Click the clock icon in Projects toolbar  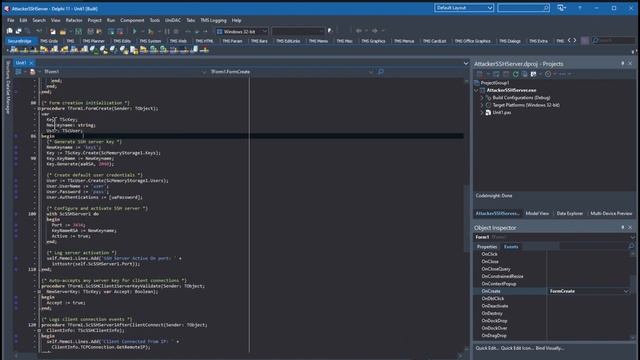point(548,74)
